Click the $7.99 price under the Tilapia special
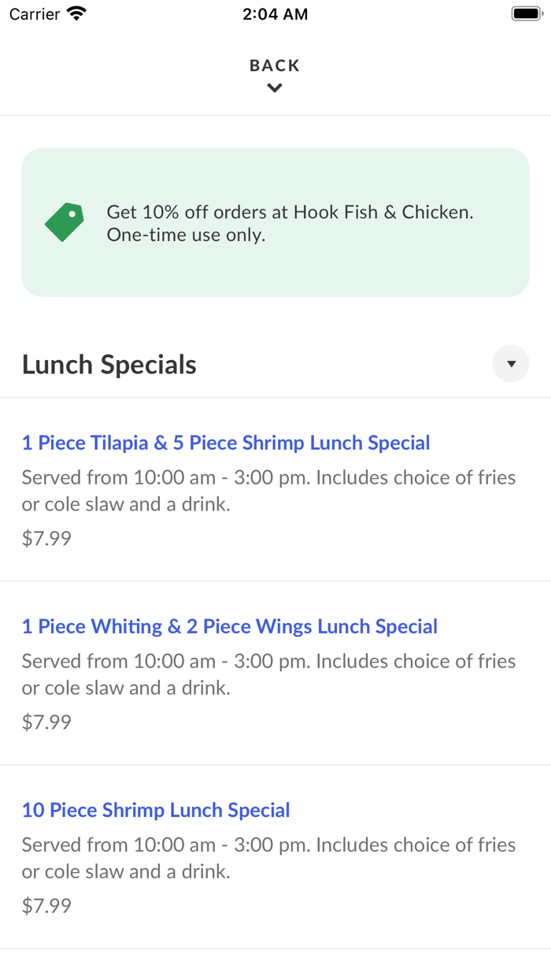551x980 pixels. pos(46,538)
